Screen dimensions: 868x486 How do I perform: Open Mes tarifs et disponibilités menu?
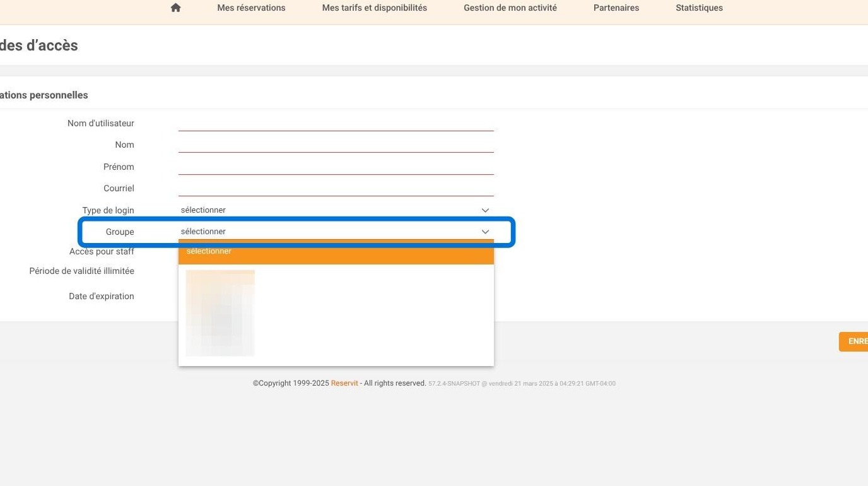coord(374,8)
